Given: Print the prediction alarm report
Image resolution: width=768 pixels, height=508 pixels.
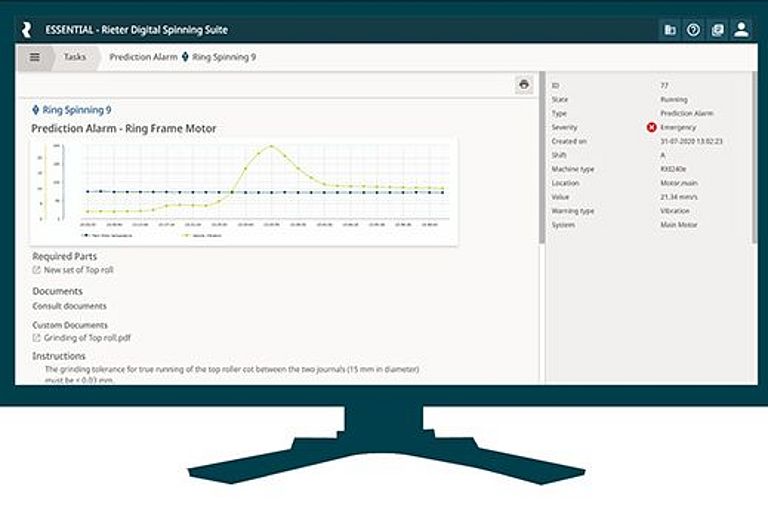Looking at the screenshot, I should 523,85.
